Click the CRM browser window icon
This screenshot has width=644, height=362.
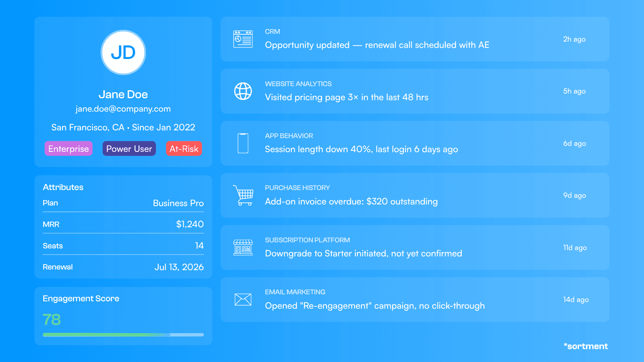click(243, 39)
